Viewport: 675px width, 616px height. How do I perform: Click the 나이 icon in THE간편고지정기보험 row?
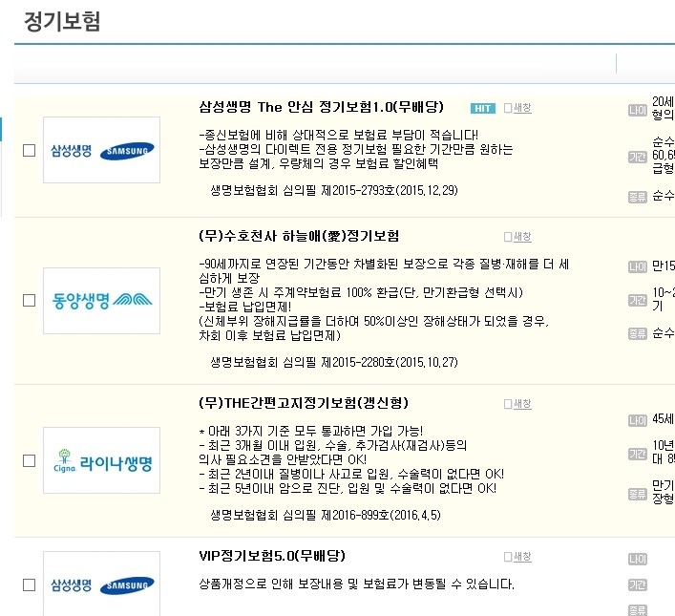pos(637,420)
